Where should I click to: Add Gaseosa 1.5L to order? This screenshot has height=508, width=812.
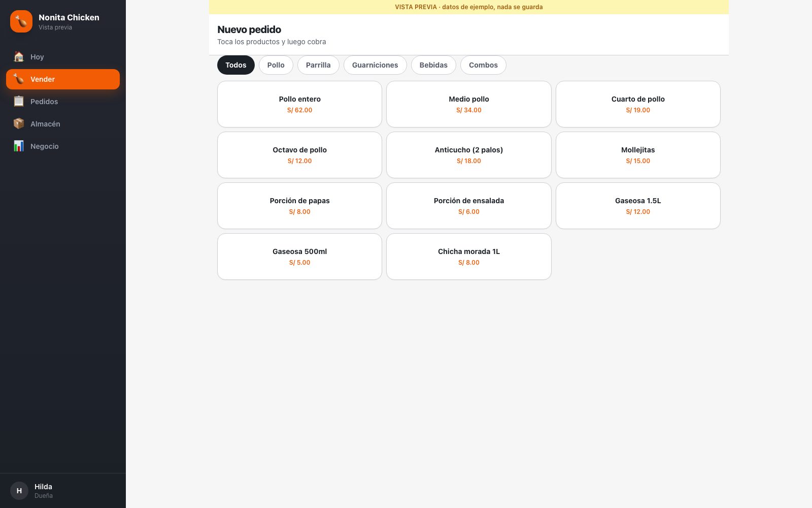point(638,206)
